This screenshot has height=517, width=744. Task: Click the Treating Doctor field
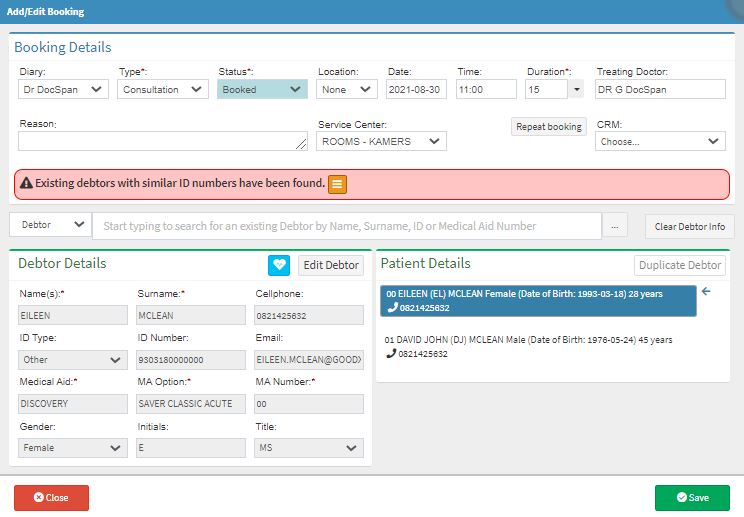(660, 89)
